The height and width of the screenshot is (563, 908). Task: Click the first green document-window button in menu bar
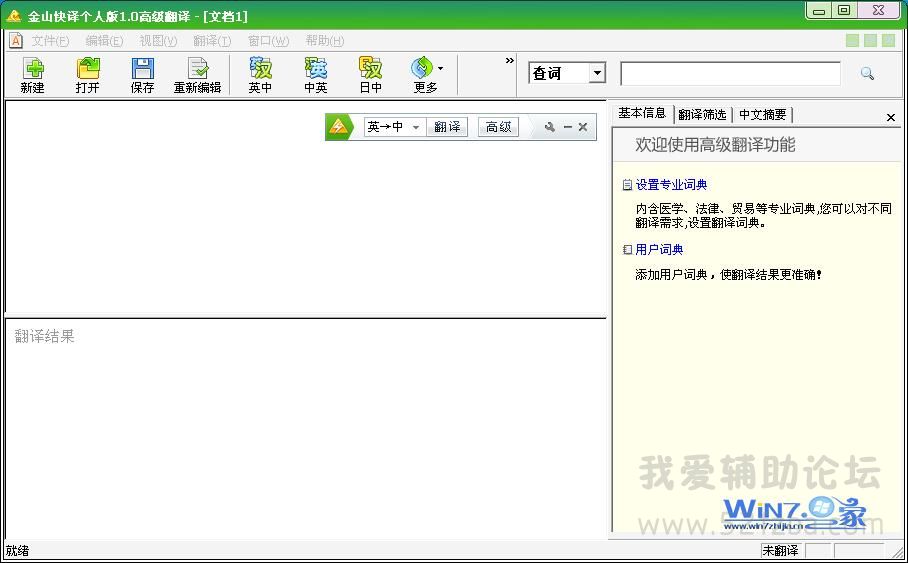[x=852, y=41]
